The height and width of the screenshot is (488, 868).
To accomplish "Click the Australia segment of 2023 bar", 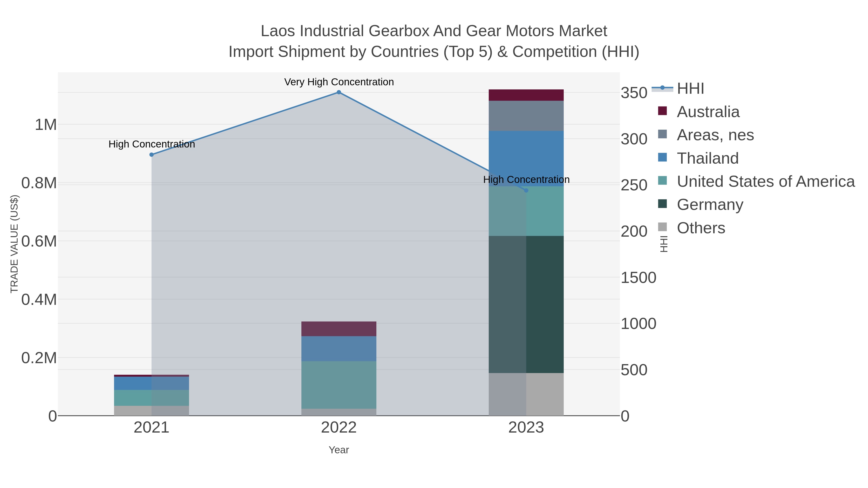I will click(x=526, y=95).
